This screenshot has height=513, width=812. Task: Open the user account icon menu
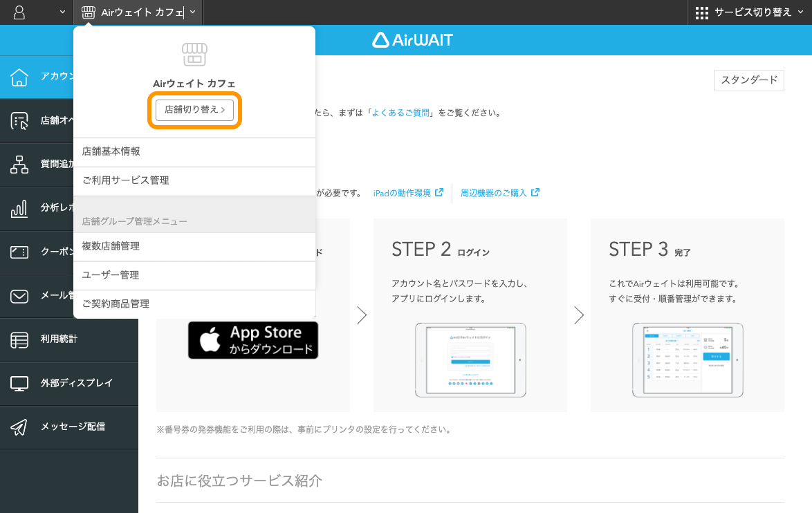[19, 12]
